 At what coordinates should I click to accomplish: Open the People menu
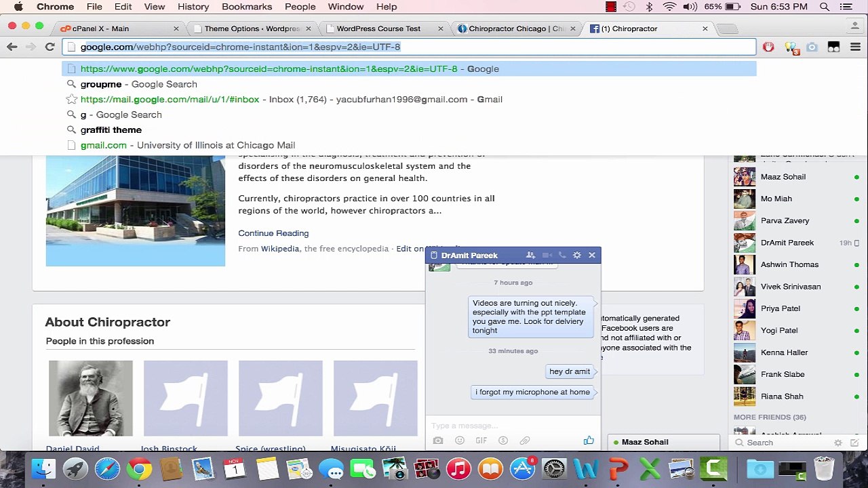click(300, 7)
